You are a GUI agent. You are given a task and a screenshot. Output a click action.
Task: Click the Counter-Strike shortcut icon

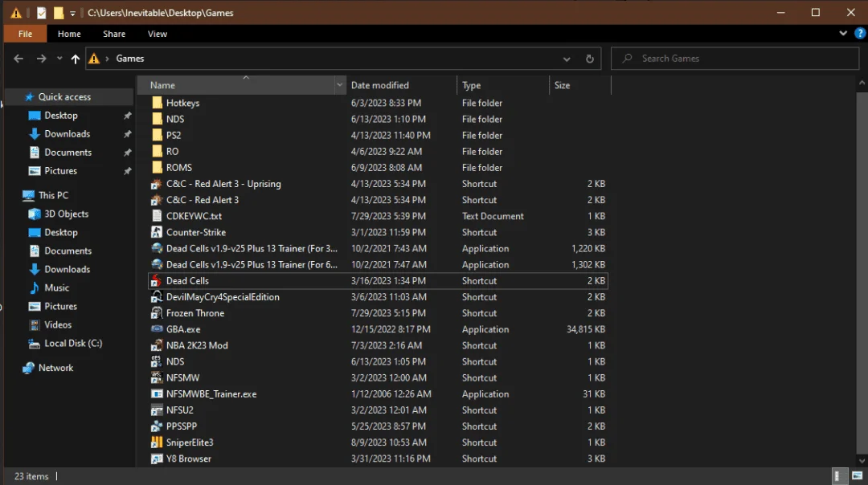coord(157,232)
